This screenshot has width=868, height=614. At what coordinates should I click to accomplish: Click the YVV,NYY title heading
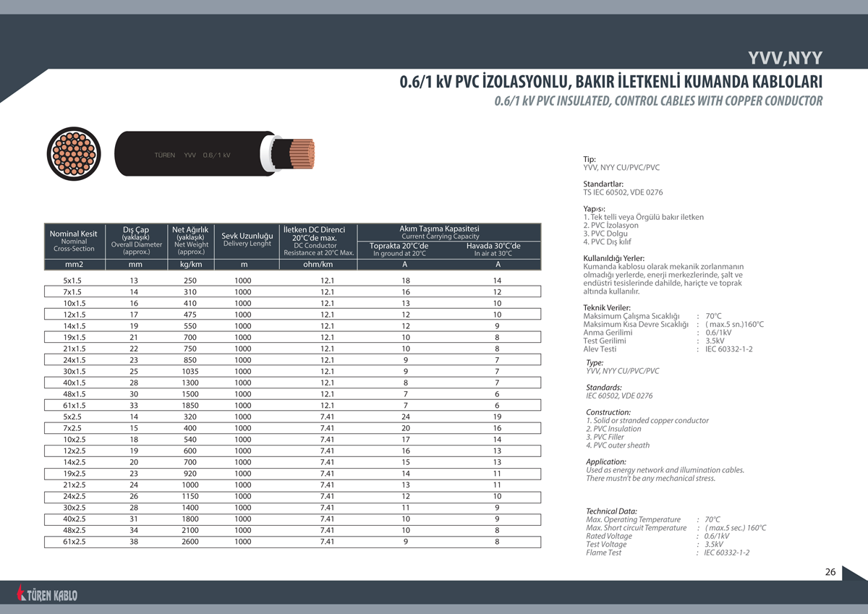(784, 59)
